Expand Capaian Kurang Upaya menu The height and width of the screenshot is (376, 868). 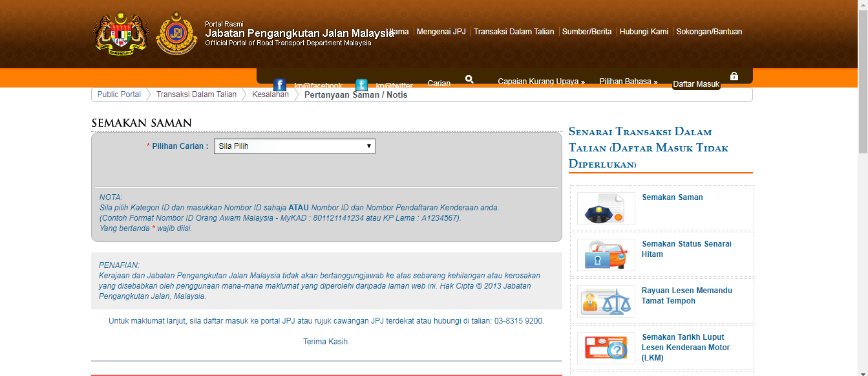(x=541, y=82)
